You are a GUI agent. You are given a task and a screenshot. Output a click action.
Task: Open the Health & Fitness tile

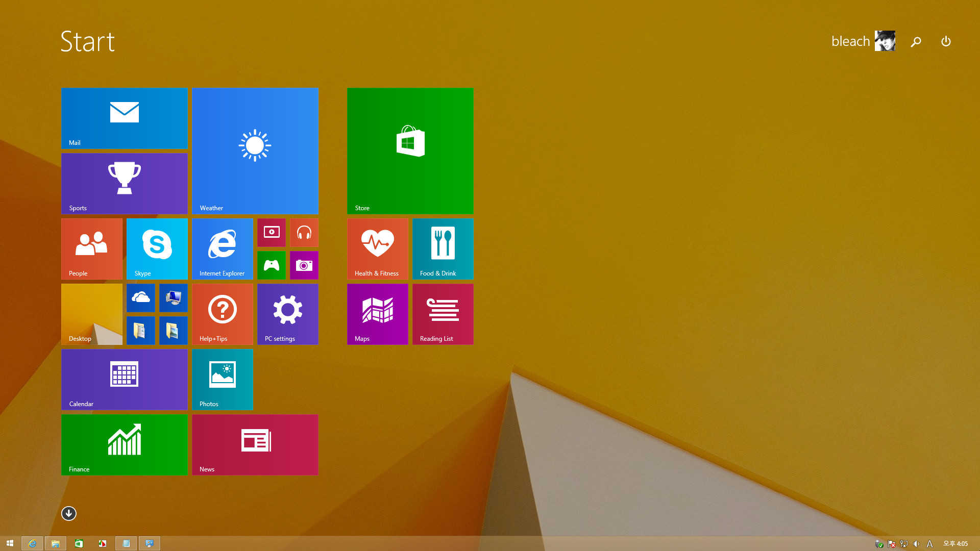(378, 249)
